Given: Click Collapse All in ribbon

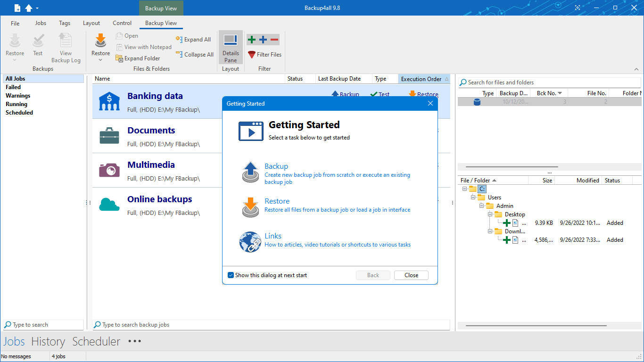Looking at the screenshot, I should coord(195,55).
